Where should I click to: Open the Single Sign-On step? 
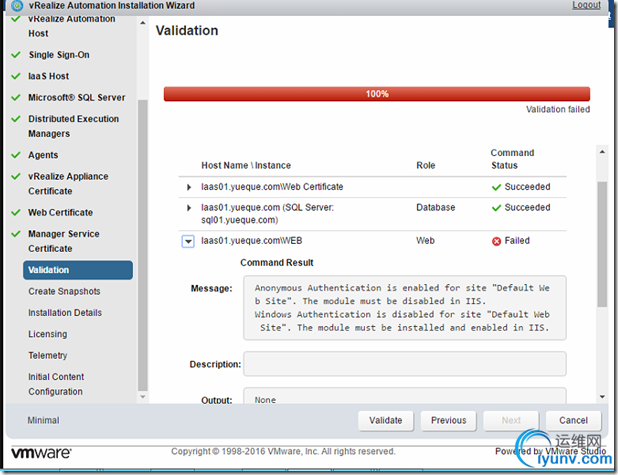point(59,55)
